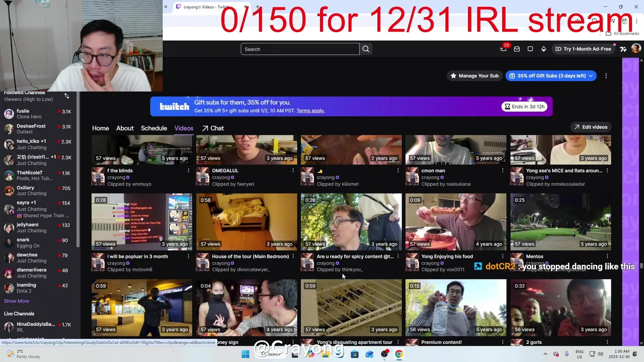Open options for 'i will be popluar' clip
Screen dimensions: 644x362
coord(189,256)
